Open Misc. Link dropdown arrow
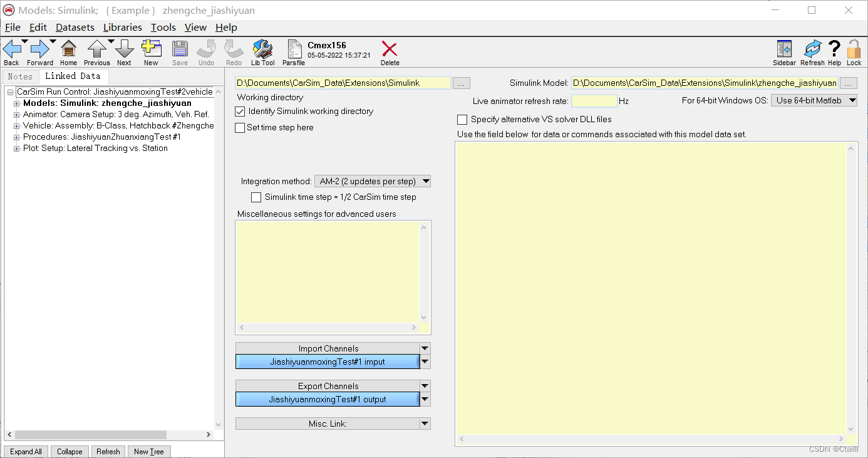Viewport: 868px width, 458px height. [425, 424]
